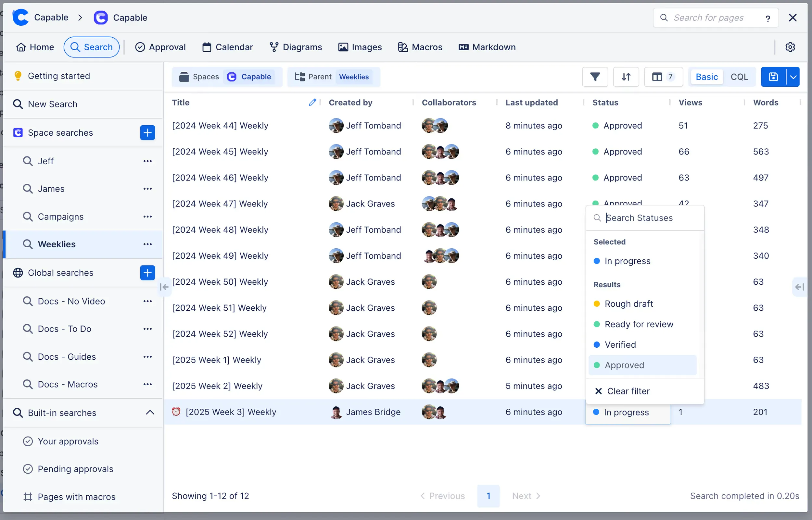Go to page 1 in pagination
The image size is (812, 520).
coord(488,496)
